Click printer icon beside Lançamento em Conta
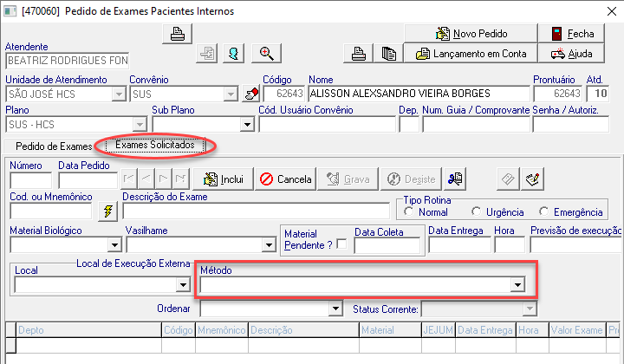This screenshot has width=624, height=364. 358,54
